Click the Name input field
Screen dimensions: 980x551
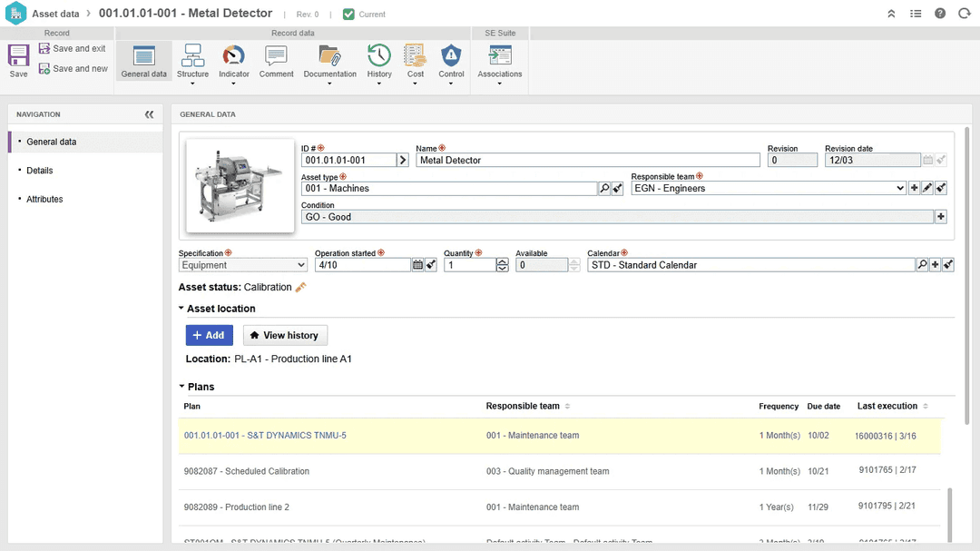pyautogui.click(x=587, y=160)
